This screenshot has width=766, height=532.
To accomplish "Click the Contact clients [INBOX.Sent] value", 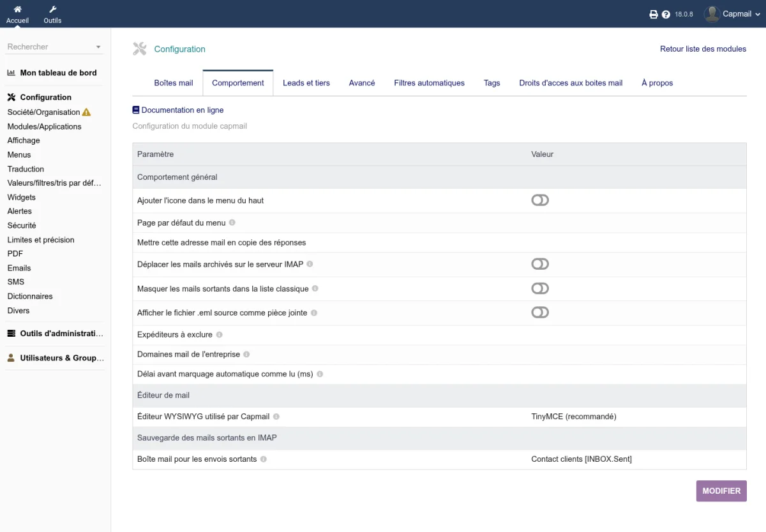I will (x=582, y=459).
